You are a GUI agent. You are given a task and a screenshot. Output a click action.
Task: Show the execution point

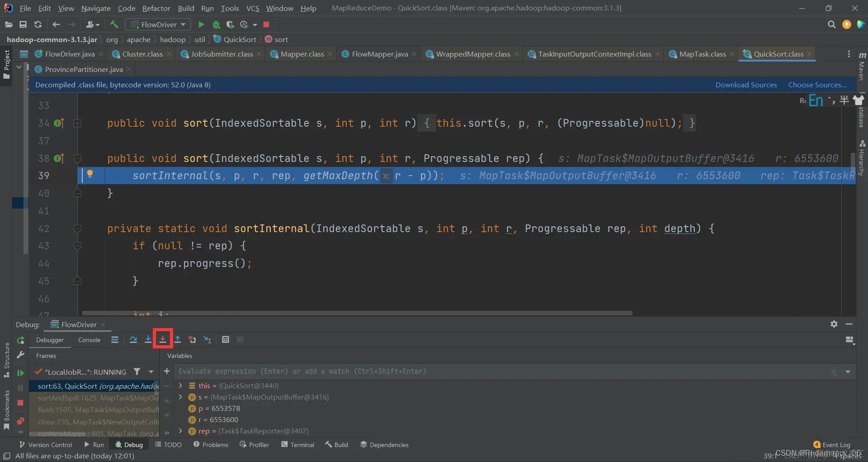(x=115, y=340)
